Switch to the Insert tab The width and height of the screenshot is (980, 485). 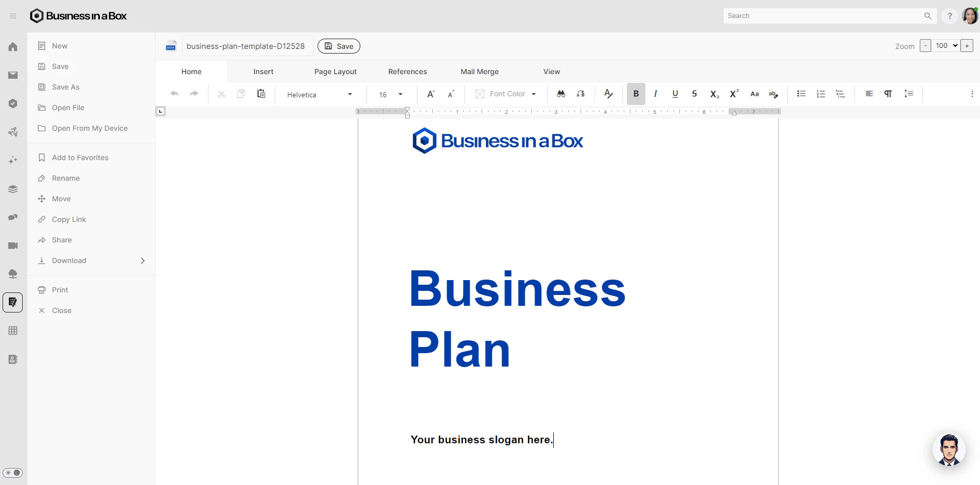[263, 72]
